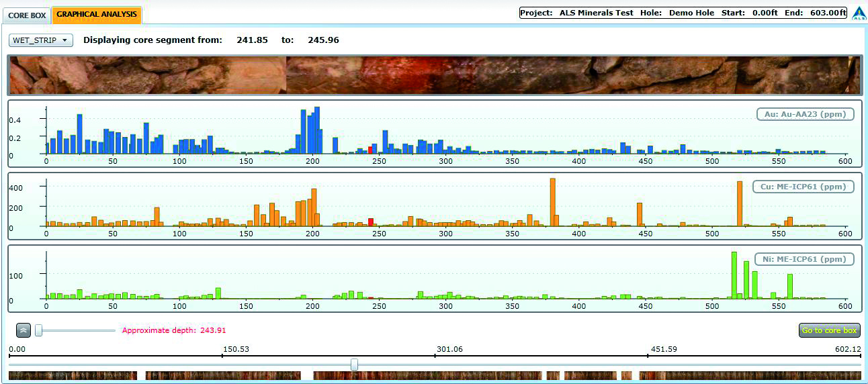The image size is (868, 384).
Task: Click the 301.06 depth tick label
Action: pyautogui.click(x=449, y=349)
